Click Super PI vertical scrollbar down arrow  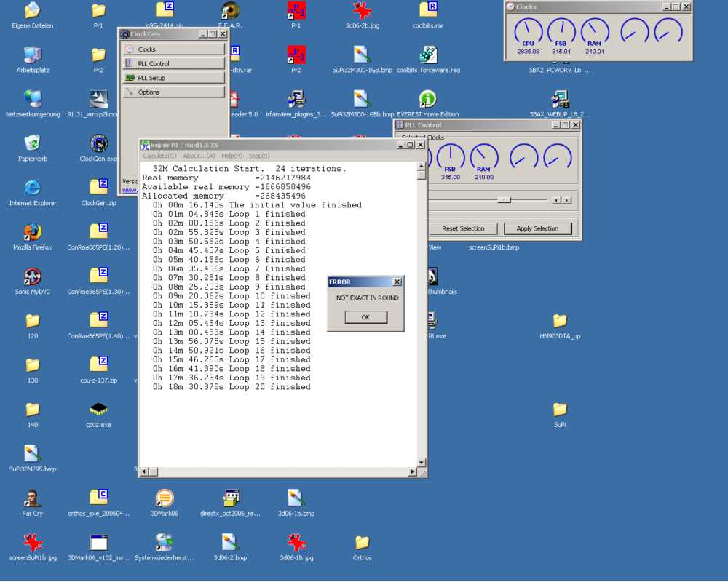coord(421,463)
